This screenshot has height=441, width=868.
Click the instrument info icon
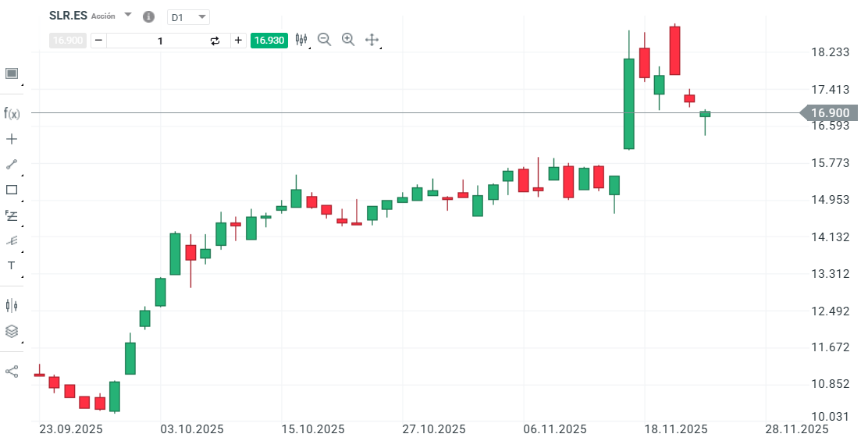(148, 16)
